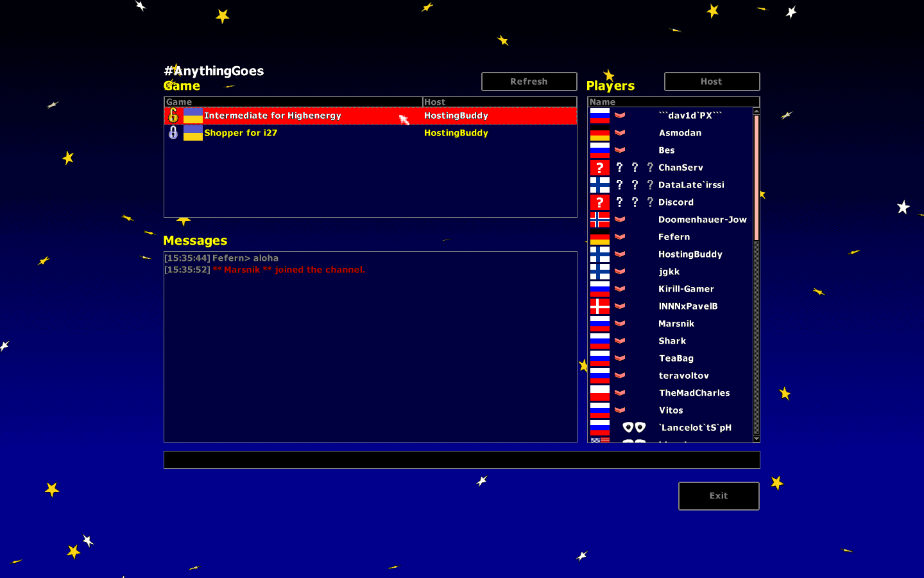Click the Name column header in the Players list
Viewport: 924px width, 578px height.
coord(674,102)
